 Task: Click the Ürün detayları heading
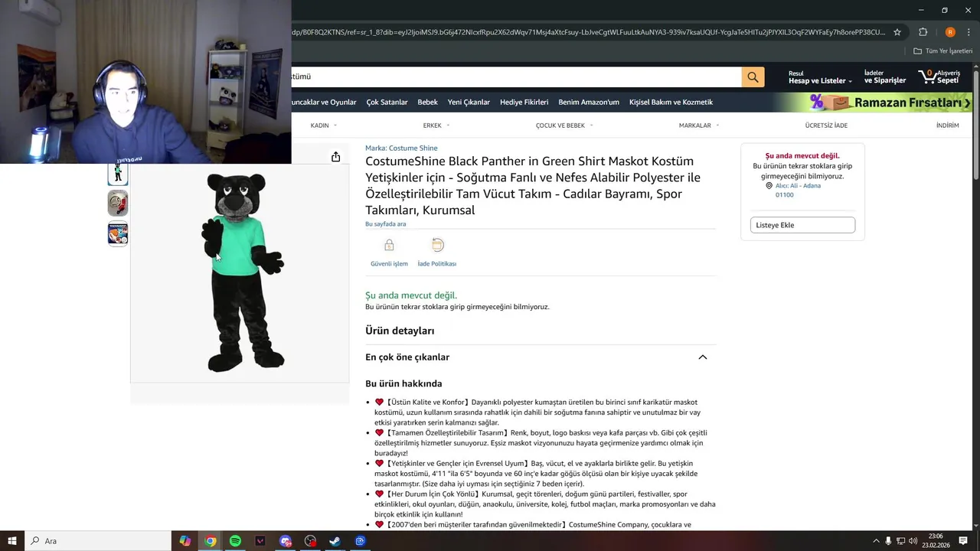pyautogui.click(x=400, y=331)
